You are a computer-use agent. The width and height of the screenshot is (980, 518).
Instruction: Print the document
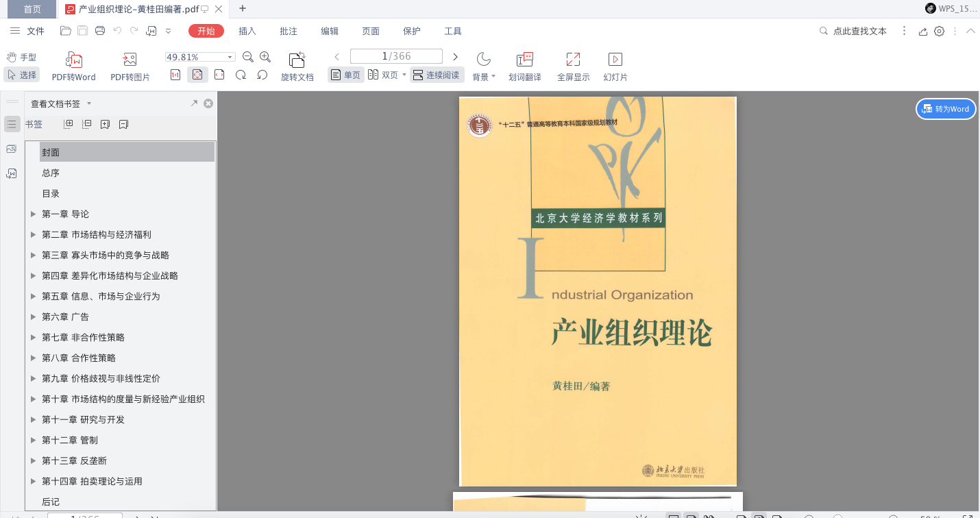pos(100,31)
